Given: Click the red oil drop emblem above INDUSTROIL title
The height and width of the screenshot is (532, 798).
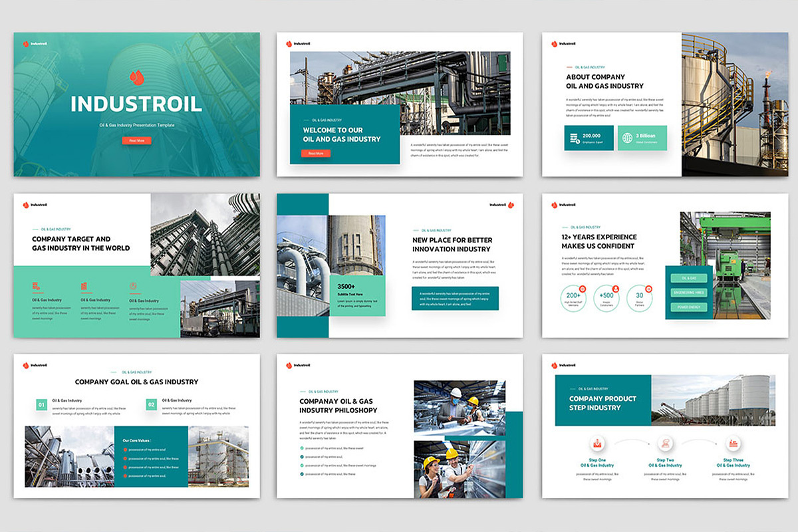Looking at the screenshot, I should pos(136,78).
